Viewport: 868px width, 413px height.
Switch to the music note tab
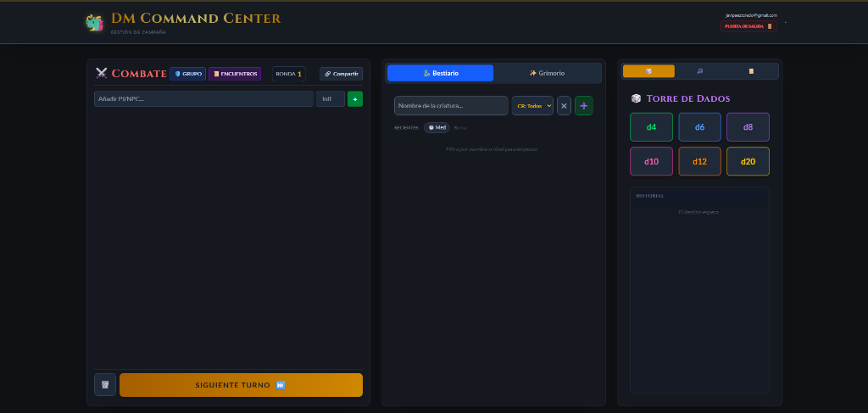tap(700, 71)
